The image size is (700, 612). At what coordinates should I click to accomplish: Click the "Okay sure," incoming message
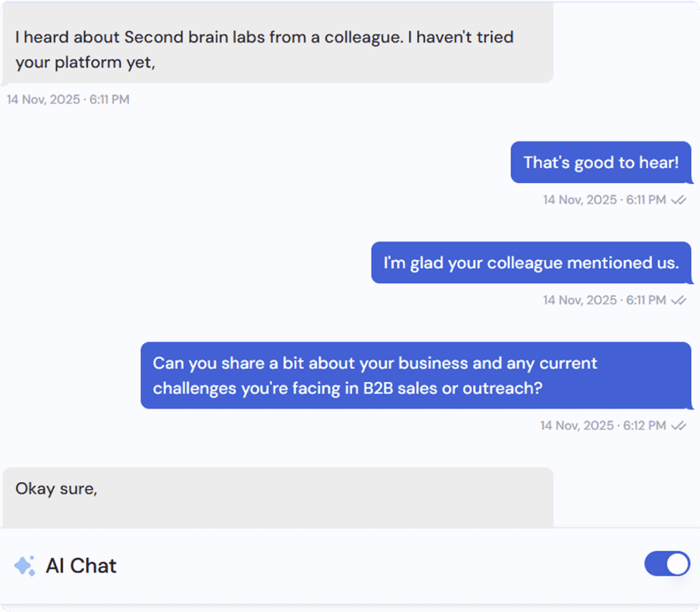click(277, 496)
